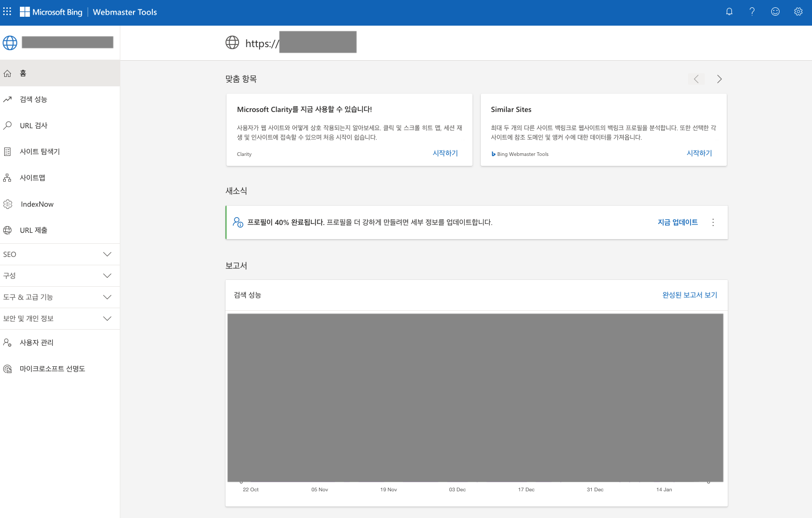Open the notifications bell icon
The image size is (812, 518).
tap(729, 11)
